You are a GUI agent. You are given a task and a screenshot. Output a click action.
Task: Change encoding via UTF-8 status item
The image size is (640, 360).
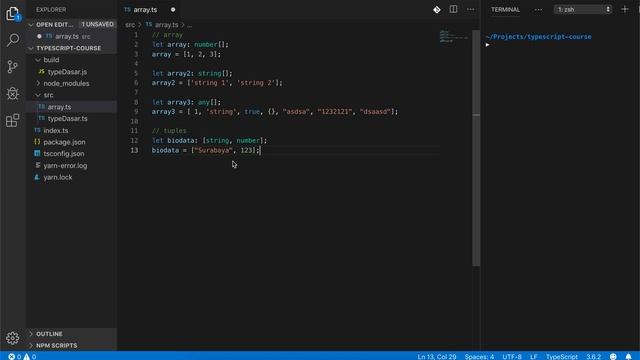[511, 356]
